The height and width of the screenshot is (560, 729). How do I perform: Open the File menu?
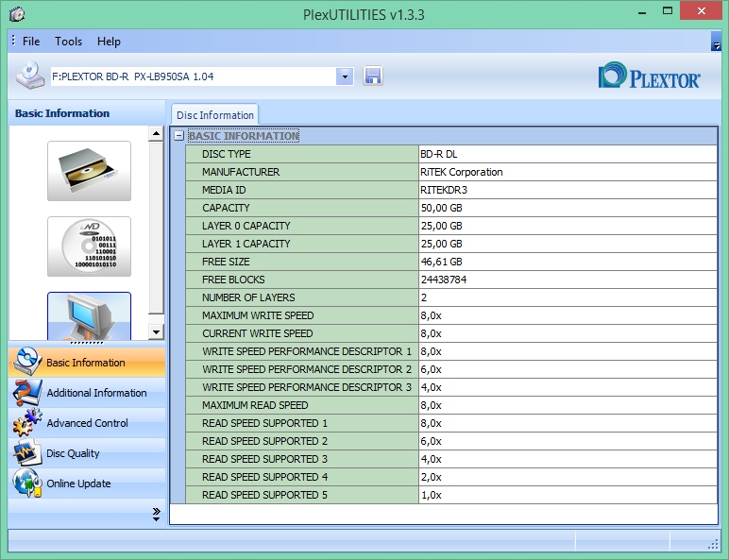[31, 42]
